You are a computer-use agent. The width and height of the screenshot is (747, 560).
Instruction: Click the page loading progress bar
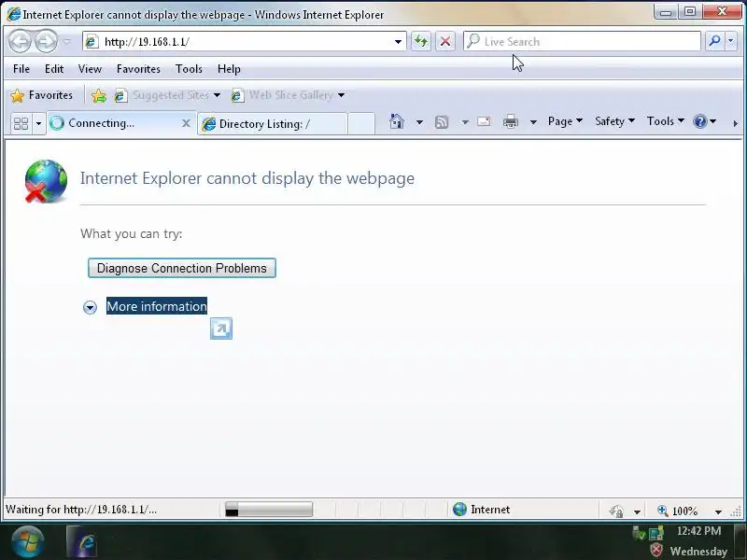(x=269, y=510)
